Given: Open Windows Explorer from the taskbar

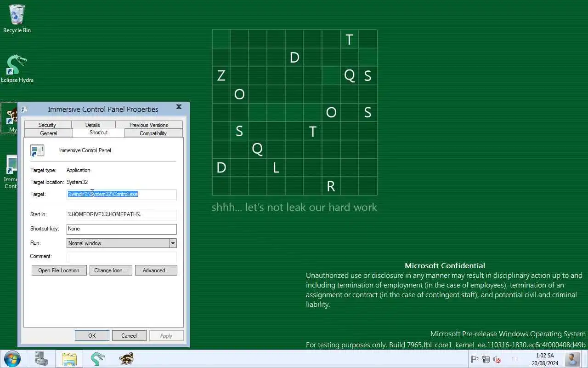Looking at the screenshot, I should 69,359.
